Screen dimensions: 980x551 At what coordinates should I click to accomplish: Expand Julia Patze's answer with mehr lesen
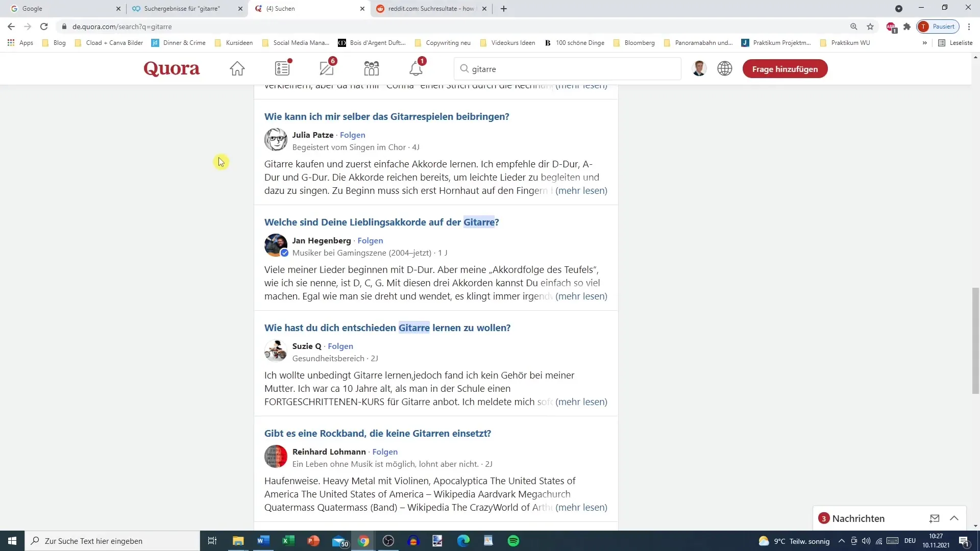click(x=581, y=190)
